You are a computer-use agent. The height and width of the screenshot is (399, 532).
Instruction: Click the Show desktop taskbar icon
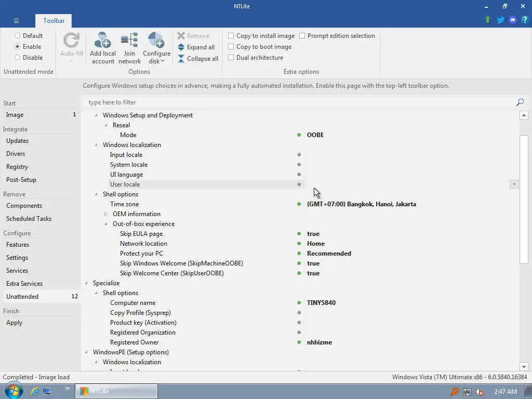pyautogui.click(x=47, y=391)
